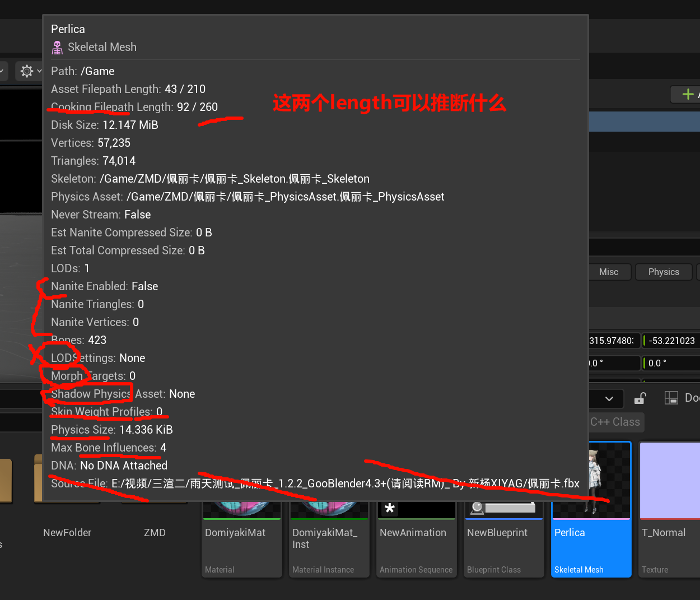Screen dimensions: 700x600
Task: Click the Physics Asset path line
Action: pyautogui.click(x=248, y=197)
